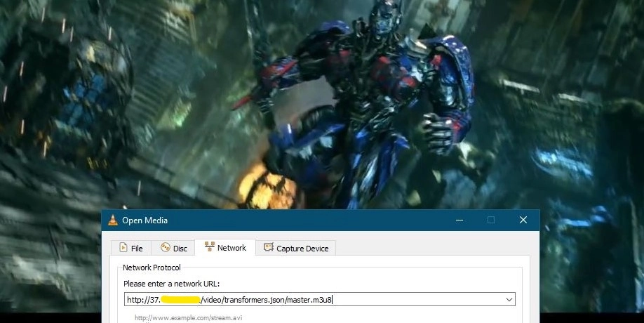Viewport: 644px width, 323px height.
Task: Click the VLC cone icon in title bar
Action: 112,220
